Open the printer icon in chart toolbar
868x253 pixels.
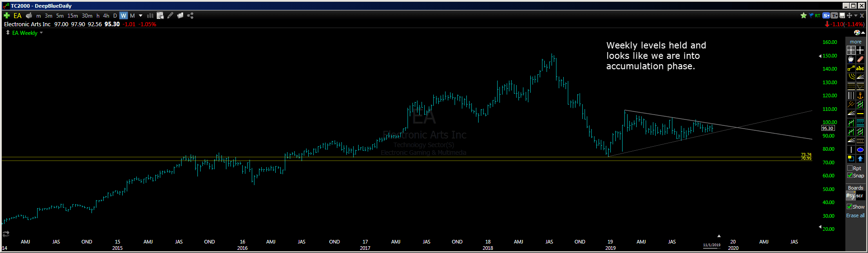pos(29,15)
